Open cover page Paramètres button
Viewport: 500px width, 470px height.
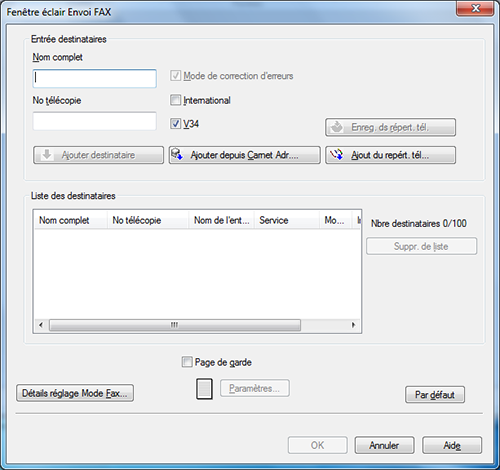click(x=255, y=388)
